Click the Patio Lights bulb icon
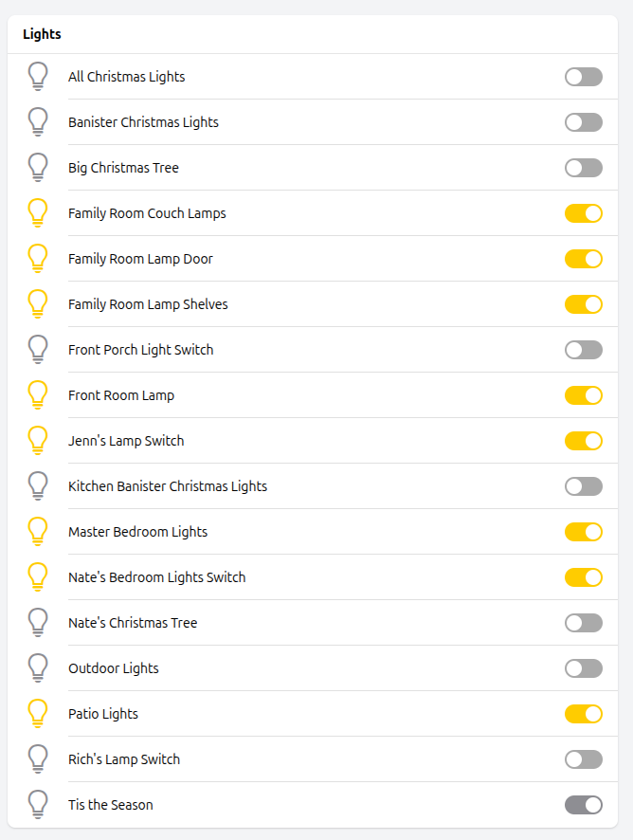633x840 pixels. (38, 714)
